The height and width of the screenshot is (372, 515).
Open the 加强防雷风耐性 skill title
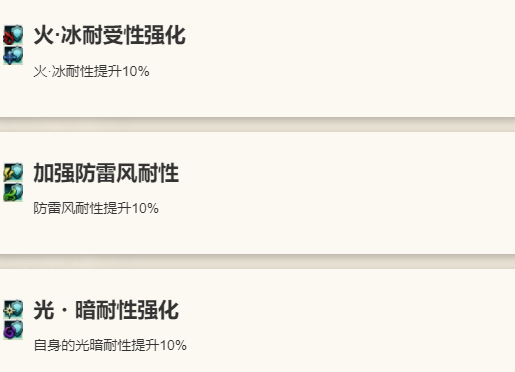106,173
